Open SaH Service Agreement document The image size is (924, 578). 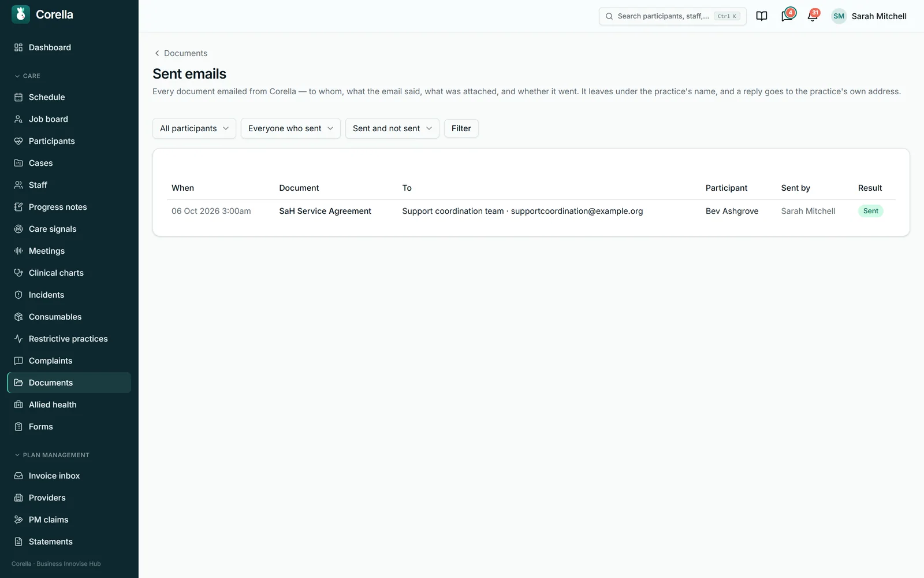pyautogui.click(x=325, y=211)
